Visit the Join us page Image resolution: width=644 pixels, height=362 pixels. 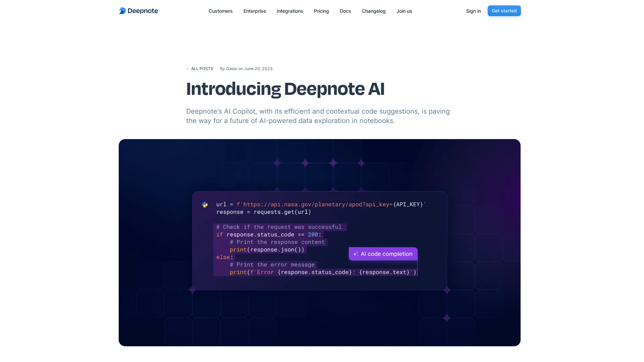coord(404,11)
